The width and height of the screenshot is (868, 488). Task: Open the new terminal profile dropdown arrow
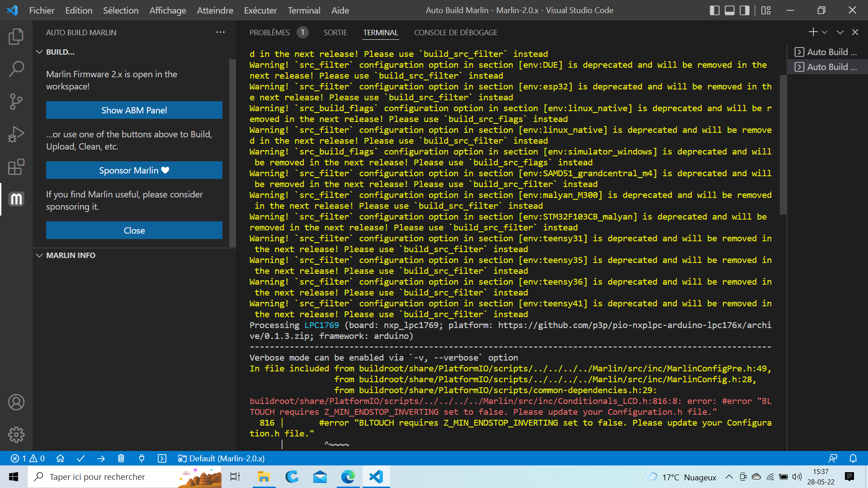(825, 33)
